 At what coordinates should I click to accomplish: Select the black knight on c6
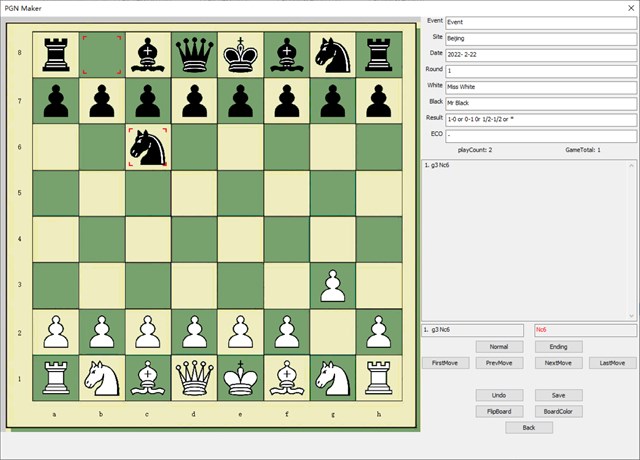pyautogui.click(x=148, y=147)
